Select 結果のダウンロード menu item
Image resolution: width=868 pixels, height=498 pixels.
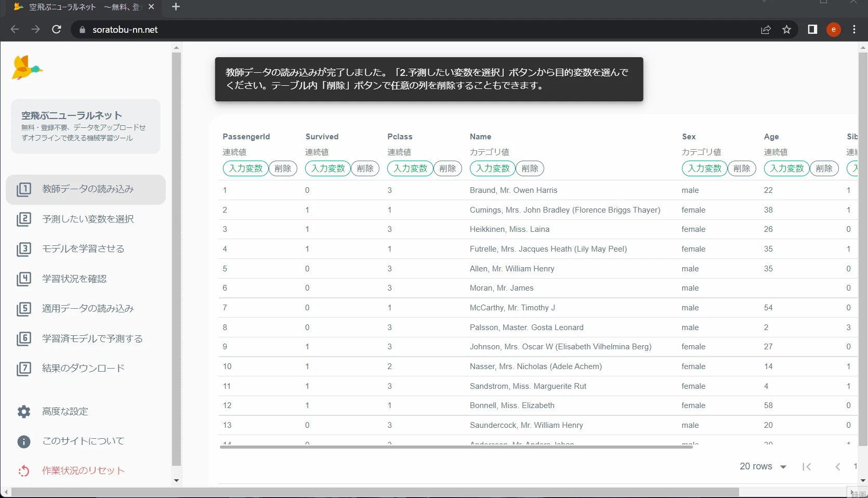86,369
